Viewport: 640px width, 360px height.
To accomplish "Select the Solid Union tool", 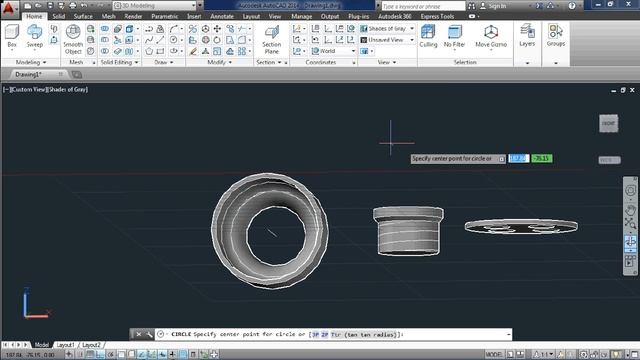I will pos(105,29).
